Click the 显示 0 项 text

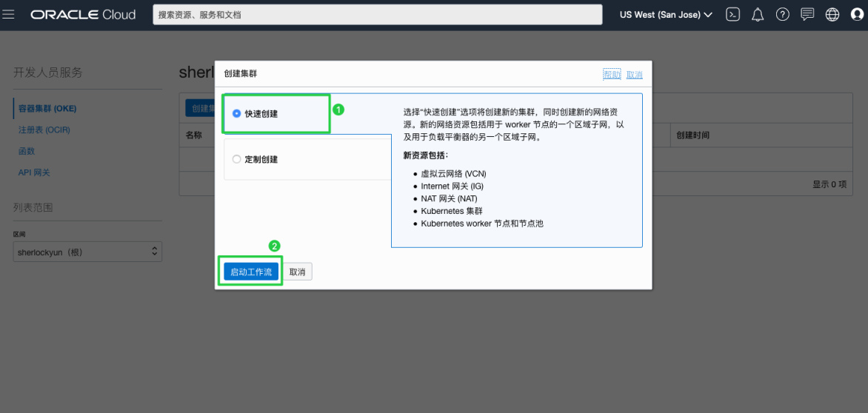point(829,184)
